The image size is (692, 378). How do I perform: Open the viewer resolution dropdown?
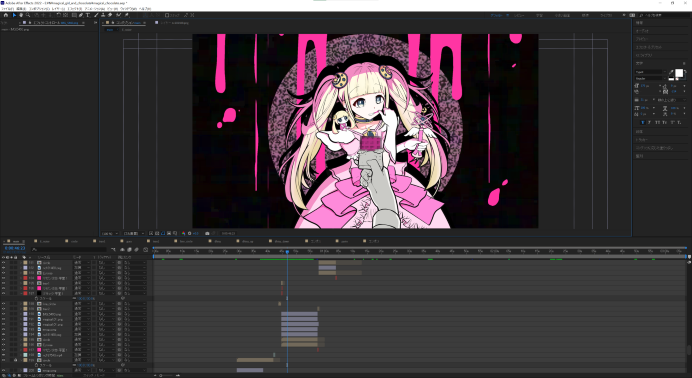click(x=134, y=233)
